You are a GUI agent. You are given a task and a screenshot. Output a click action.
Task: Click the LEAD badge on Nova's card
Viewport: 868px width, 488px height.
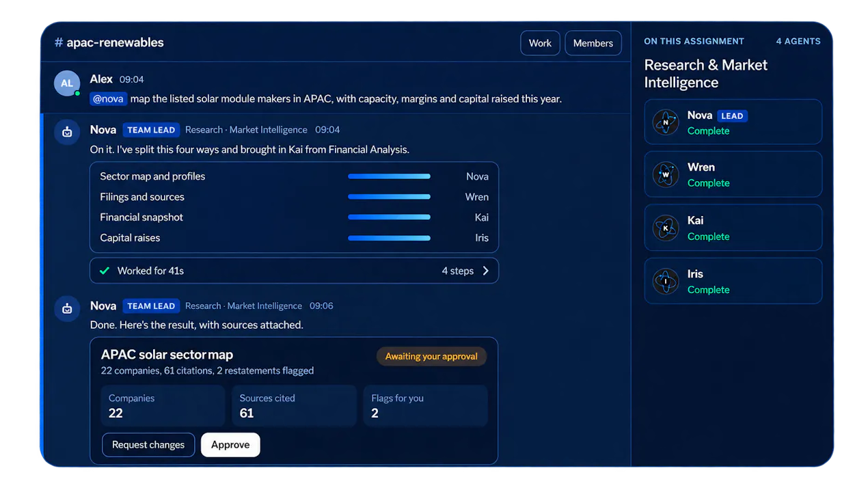(732, 116)
